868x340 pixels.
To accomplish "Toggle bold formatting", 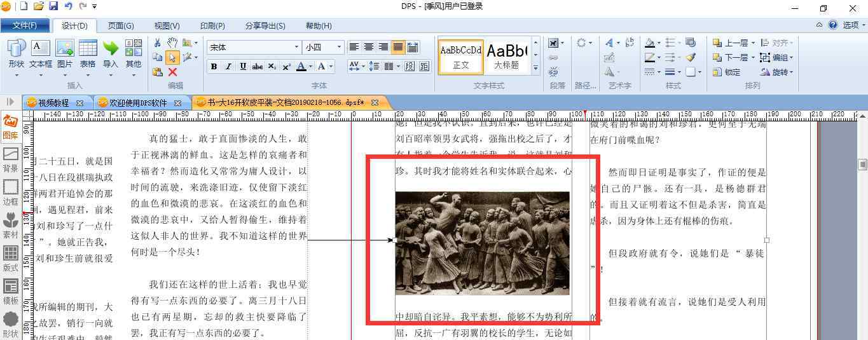I will [x=214, y=66].
